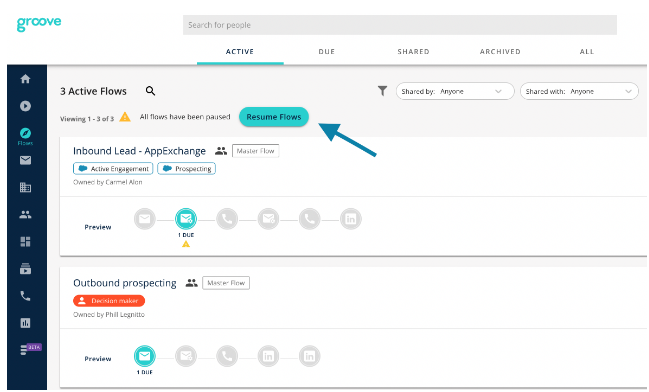The height and width of the screenshot is (392, 649).
Task: Click Master Flow badge on Inbound Lead
Action: point(255,151)
